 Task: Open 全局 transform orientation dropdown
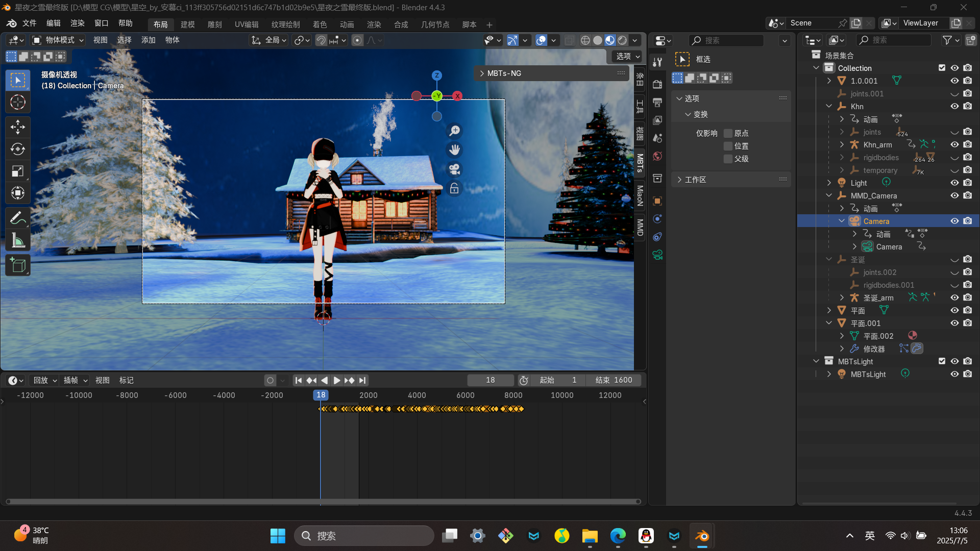(269, 40)
